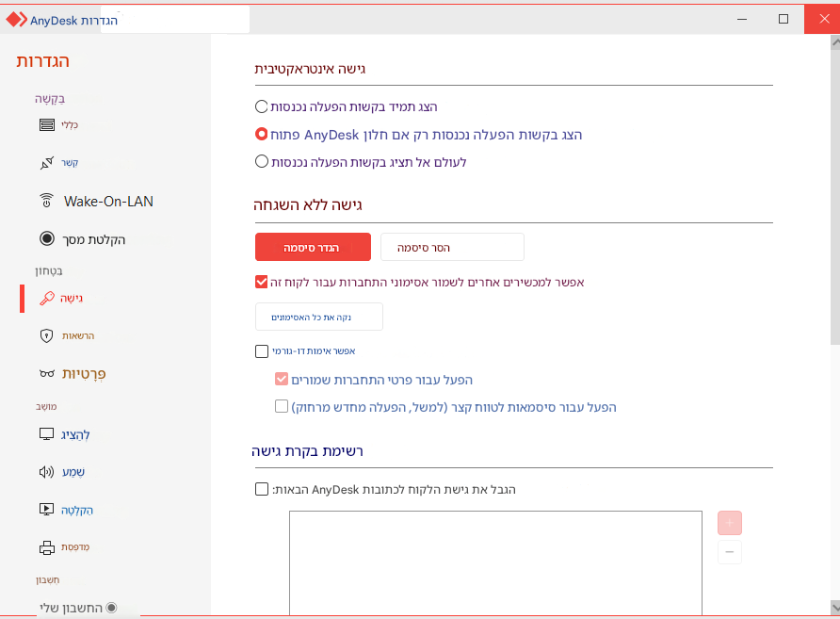840x619 pixels.
Task: Click the פרטיות glasses icon
Action: tap(47, 373)
